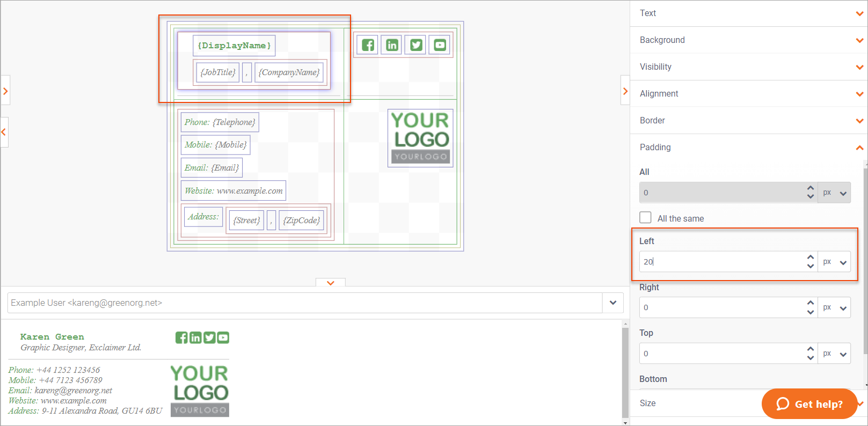Viewport: 868px width, 426px height.
Task: Increase the Right padding value with the up stepper
Action: (811, 303)
